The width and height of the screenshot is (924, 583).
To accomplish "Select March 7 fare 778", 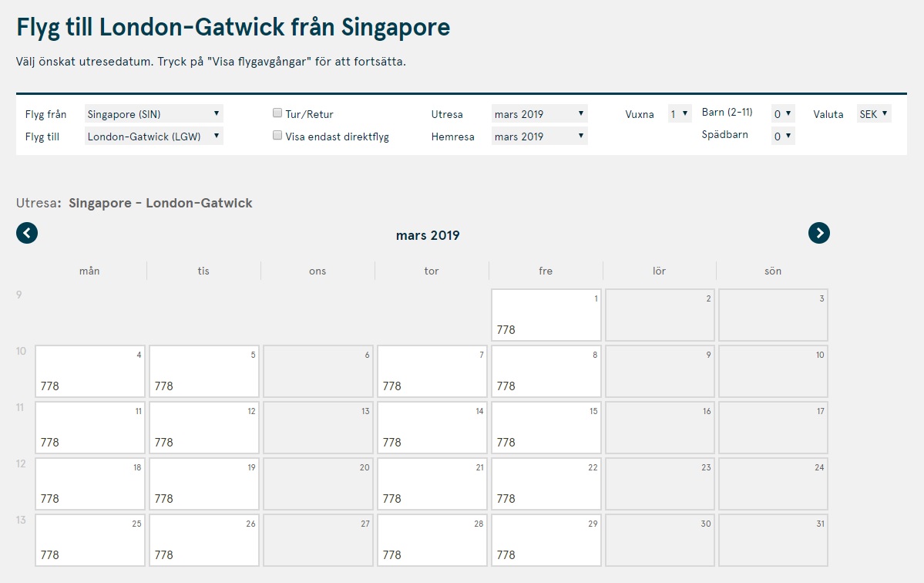I will (x=432, y=372).
